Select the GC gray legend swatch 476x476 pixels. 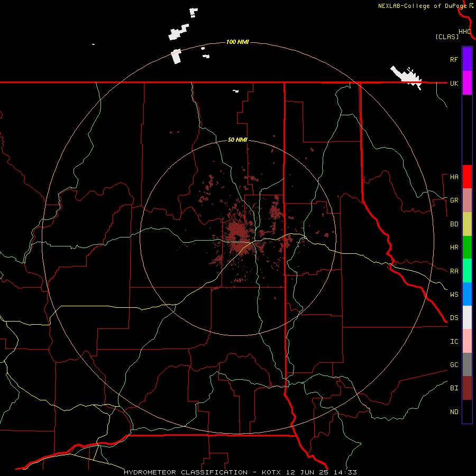pos(467,364)
